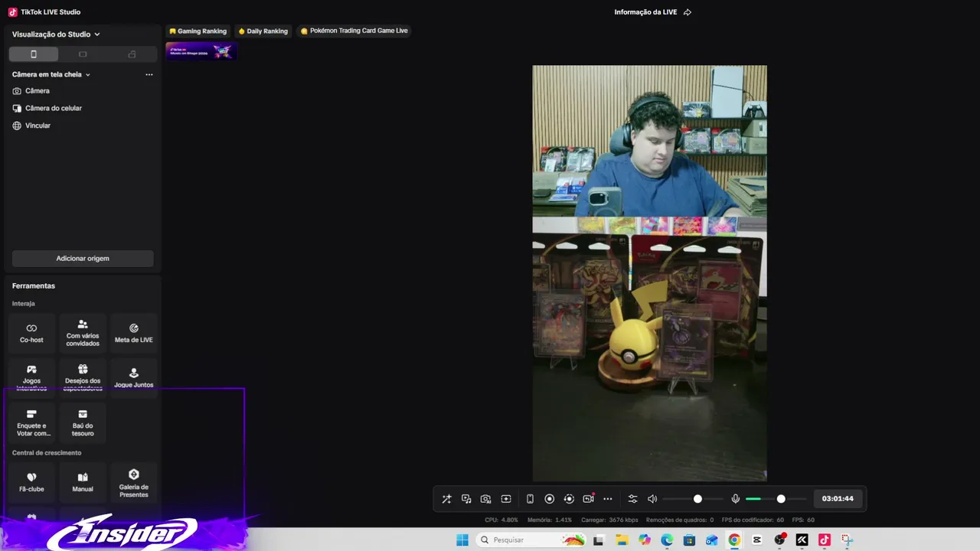Image resolution: width=980 pixels, height=551 pixels.
Task: Adjust the speaker volume slider
Action: coord(693,499)
